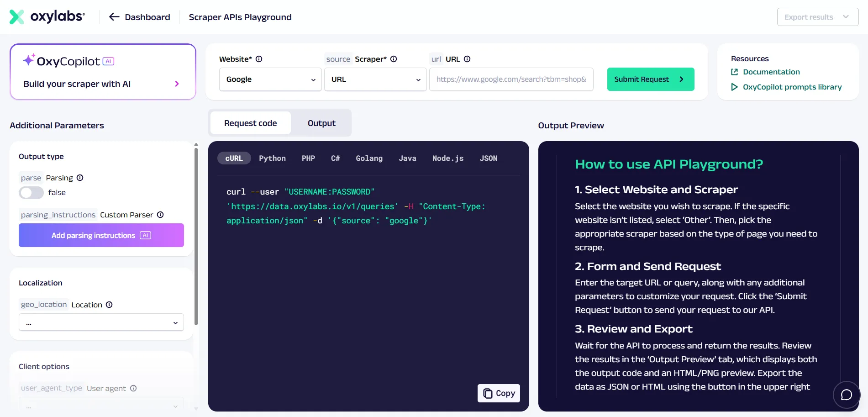Screen dimensions: 868x417
Task: Select the Golang code tab
Action: 369,158
